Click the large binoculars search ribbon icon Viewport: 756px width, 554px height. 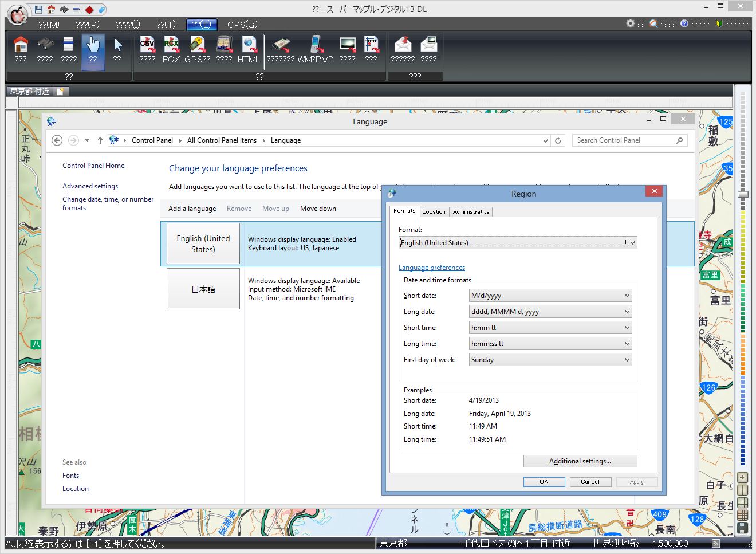pos(45,44)
